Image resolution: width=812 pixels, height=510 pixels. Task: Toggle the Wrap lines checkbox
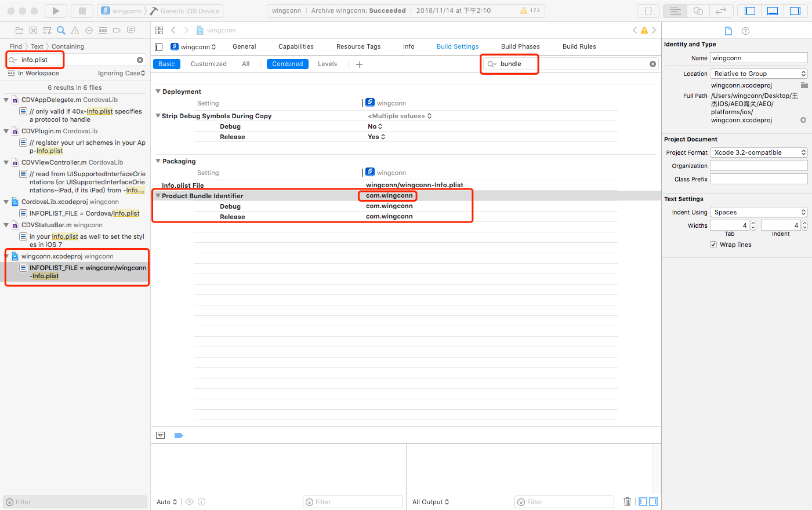pos(713,245)
